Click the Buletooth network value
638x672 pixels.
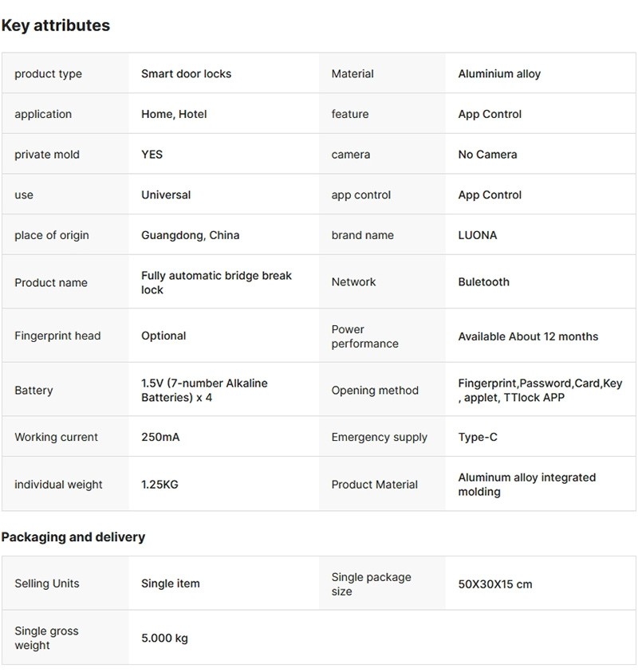pyautogui.click(x=483, y=281)
